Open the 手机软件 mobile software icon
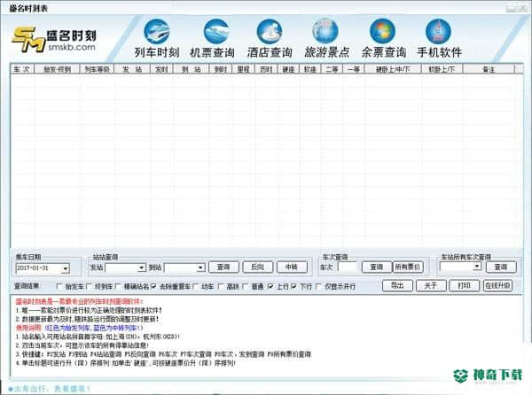 439,38
